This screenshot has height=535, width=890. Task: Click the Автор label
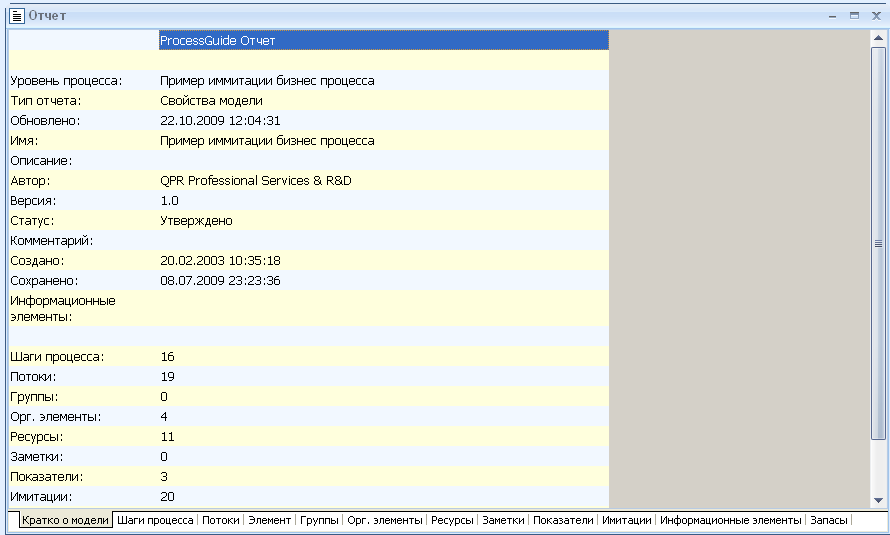coord(30,180)
